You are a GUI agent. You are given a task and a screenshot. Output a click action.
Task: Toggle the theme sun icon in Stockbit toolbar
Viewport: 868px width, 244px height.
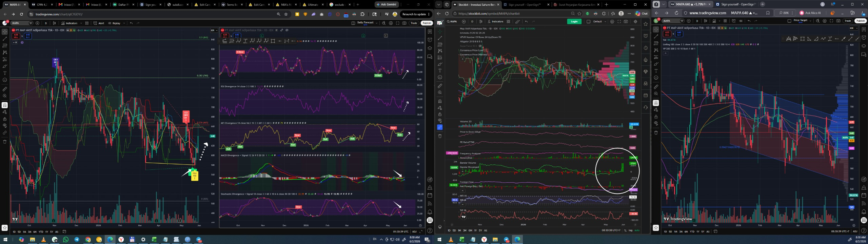(635, 21)
